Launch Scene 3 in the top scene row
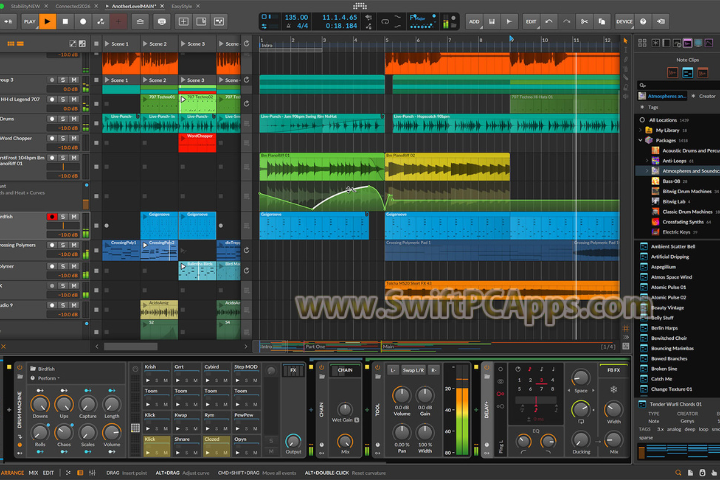The height and width of the screenshot is (480, 720). 183,44
